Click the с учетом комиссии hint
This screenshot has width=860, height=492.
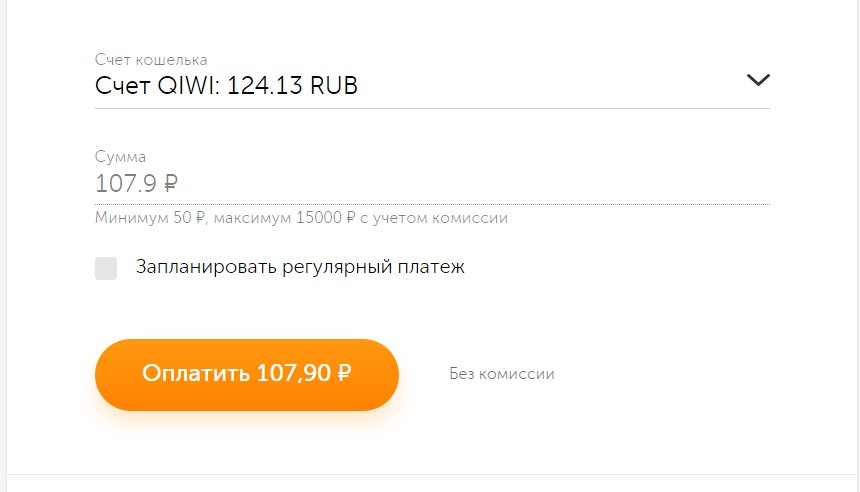pos(434,218)
